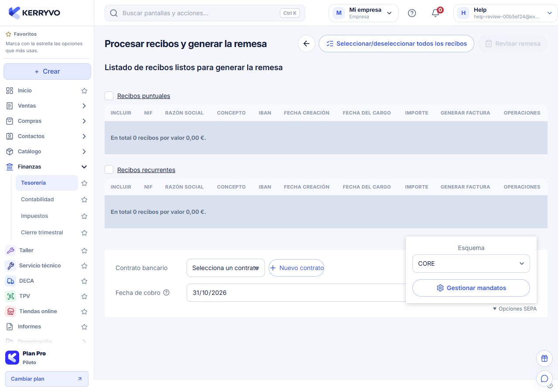Open Cierre trimestral in sidebar
558x392 pixels.
tap(42, 233)
